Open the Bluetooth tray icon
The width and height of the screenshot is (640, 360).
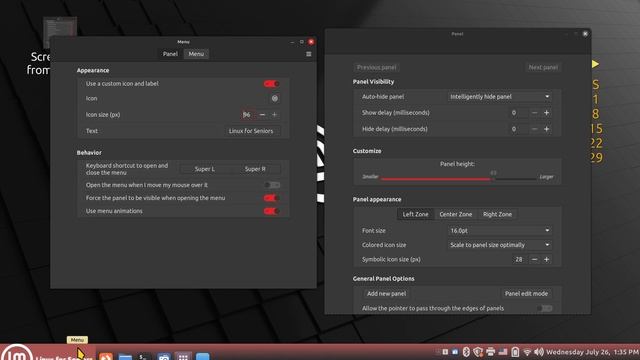click(x=466, y=351)
